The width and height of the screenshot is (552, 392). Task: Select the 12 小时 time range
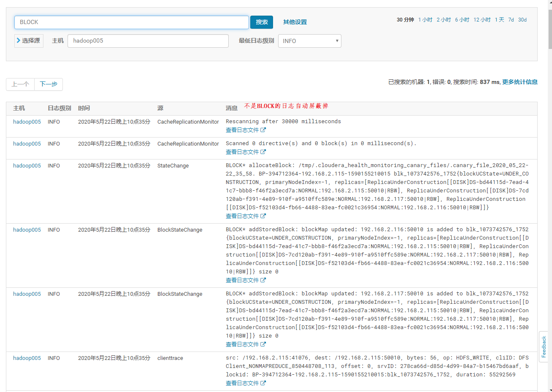coord(482,20)
